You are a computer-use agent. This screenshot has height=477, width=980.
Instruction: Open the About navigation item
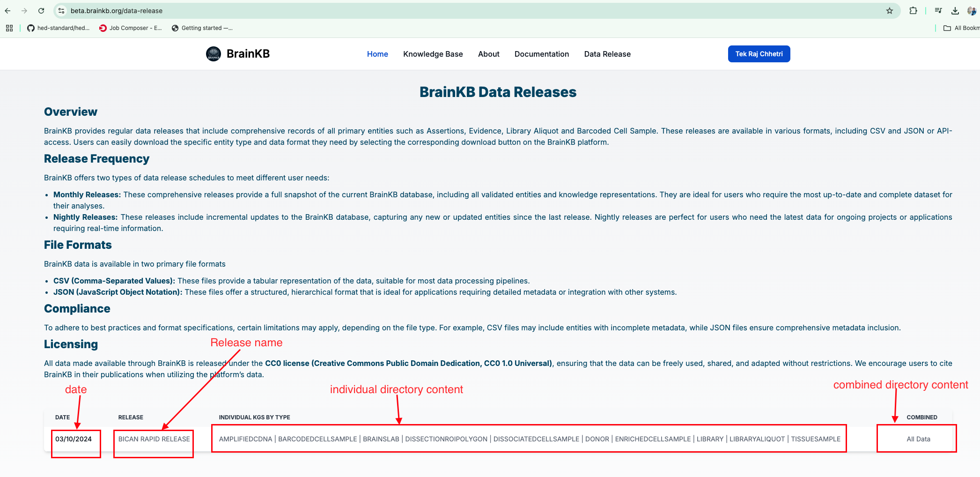pos(488,54)
